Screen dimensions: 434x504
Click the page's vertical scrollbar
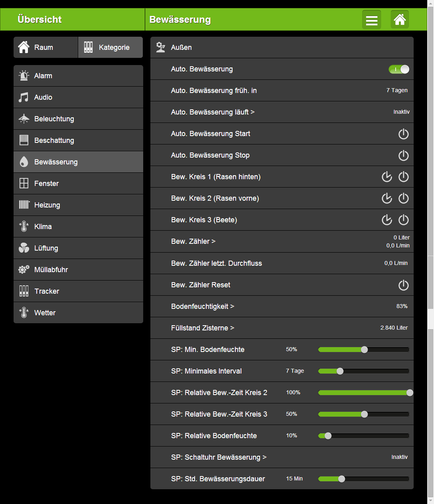coord(430,160)
